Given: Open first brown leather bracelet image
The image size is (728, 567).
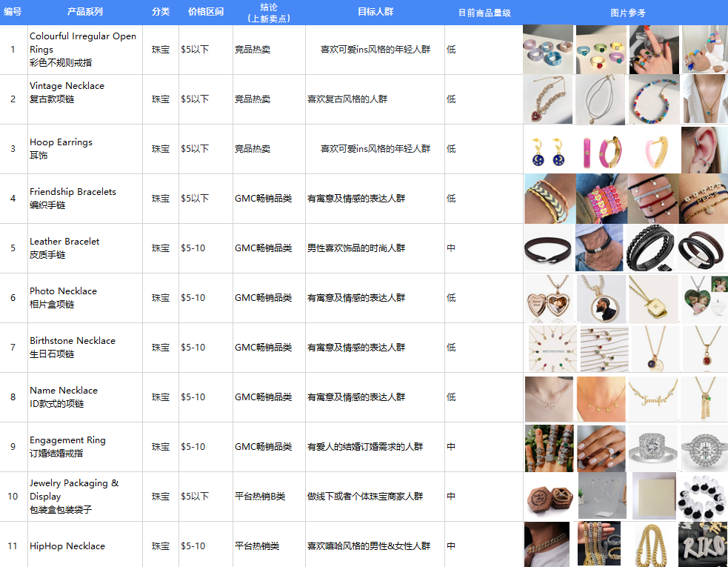Looking at the screenshot, I should (x=548, y=248).
